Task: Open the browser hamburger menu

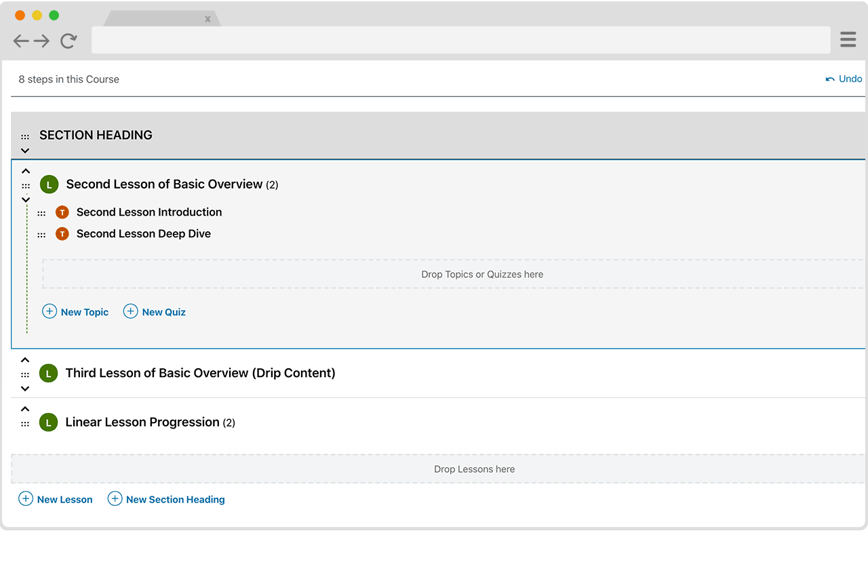Action: tap(848, 40)
